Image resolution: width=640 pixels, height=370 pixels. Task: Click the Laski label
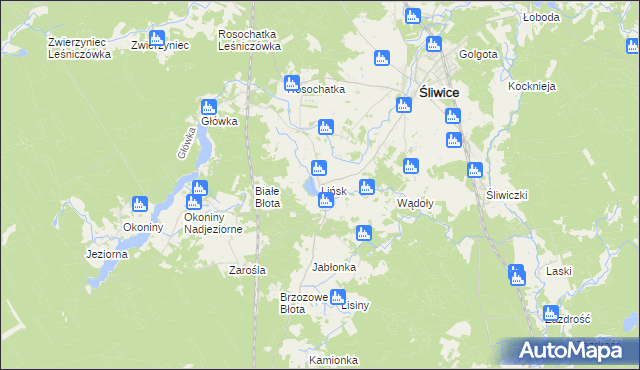[x=559, y=271]
